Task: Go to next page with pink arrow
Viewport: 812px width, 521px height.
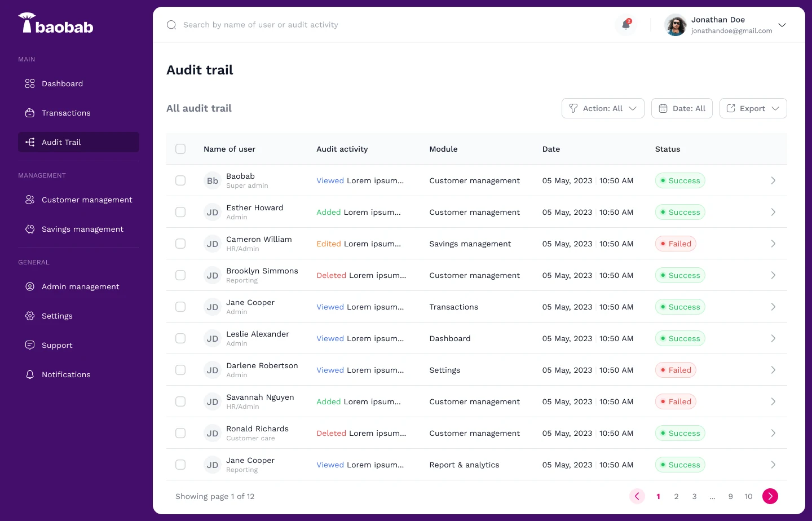Action: click(x=770, y=496)
